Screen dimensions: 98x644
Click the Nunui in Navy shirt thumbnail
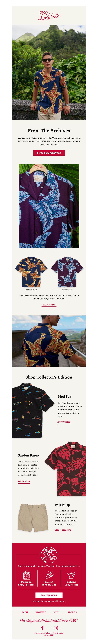[31, 272]
